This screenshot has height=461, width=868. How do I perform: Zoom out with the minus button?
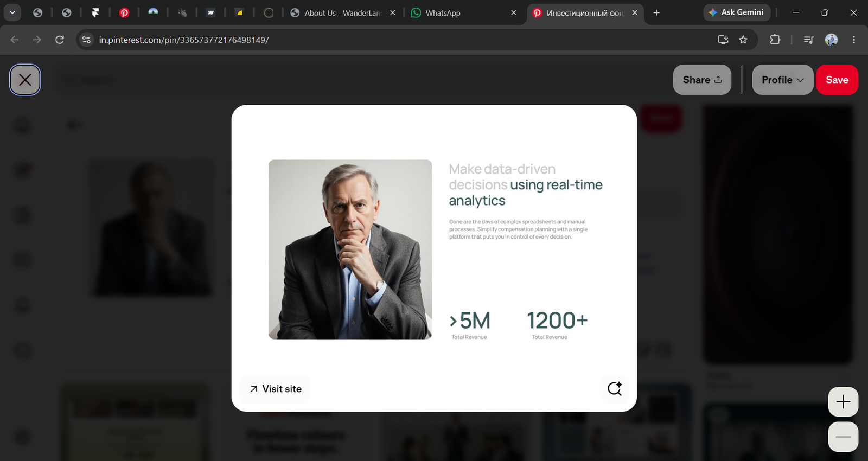(843, 437)
